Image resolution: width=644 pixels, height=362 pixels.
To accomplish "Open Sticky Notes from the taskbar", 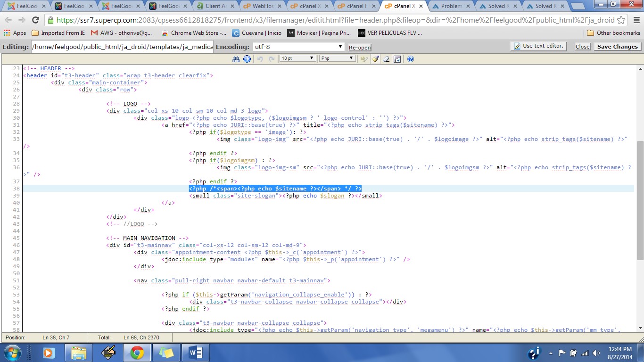I will click(166, 353).
